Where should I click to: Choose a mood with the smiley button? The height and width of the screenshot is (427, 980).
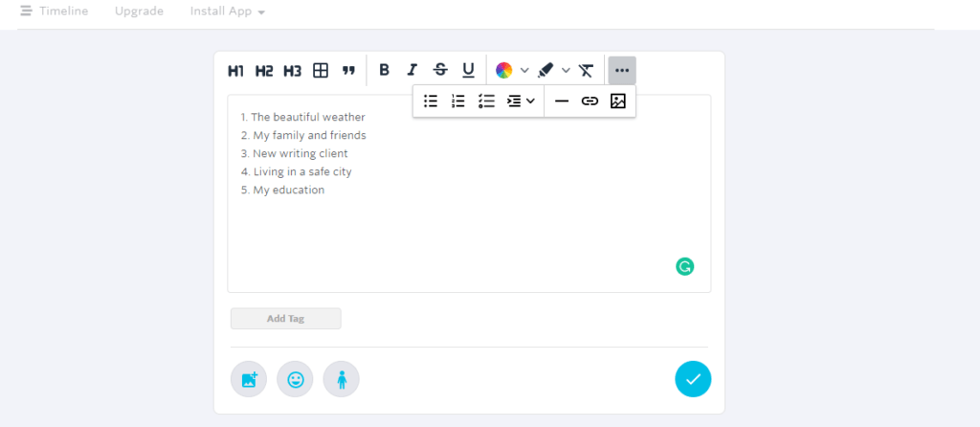point(295,379)
